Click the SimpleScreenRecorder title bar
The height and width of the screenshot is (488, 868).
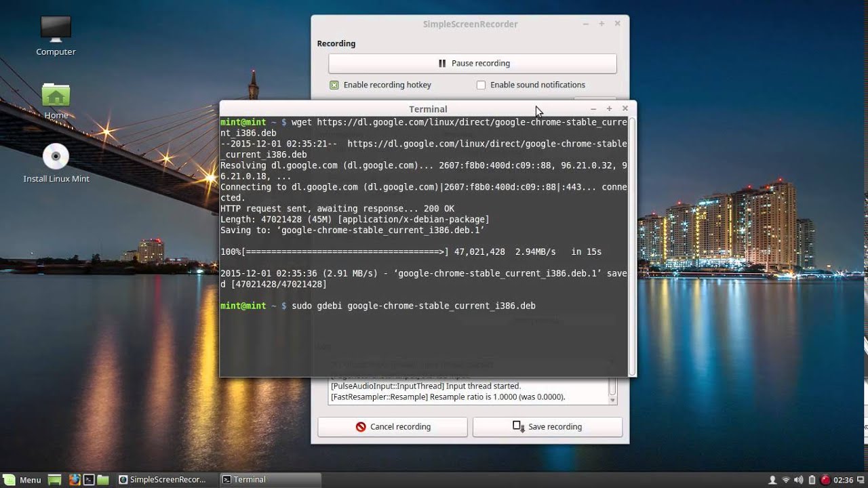[470, 24]
